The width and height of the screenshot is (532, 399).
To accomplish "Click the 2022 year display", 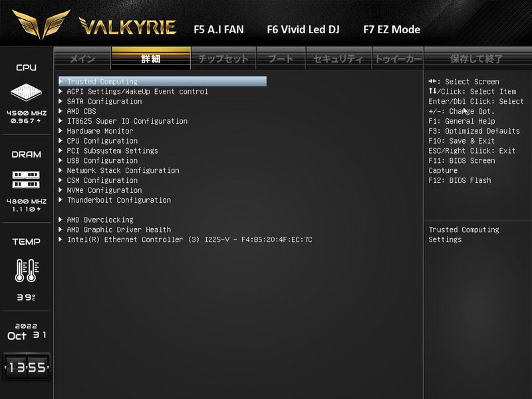I will point(26,326).
